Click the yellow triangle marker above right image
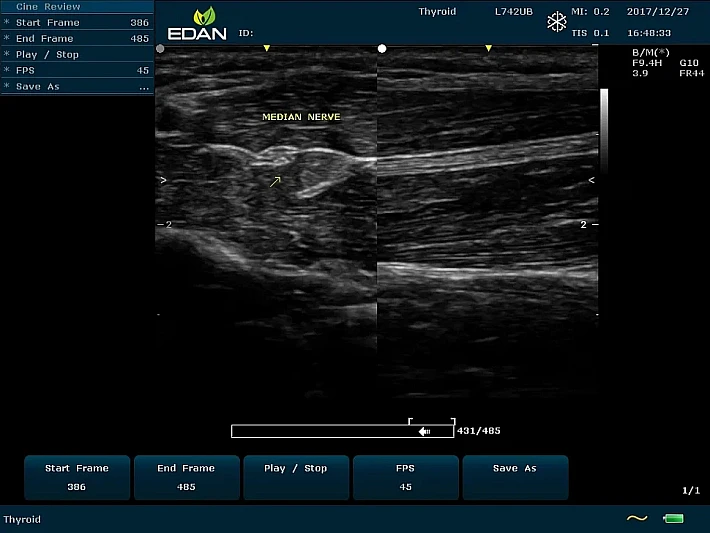The height and width of the screenshot is (533, 710). click(488, 48)
